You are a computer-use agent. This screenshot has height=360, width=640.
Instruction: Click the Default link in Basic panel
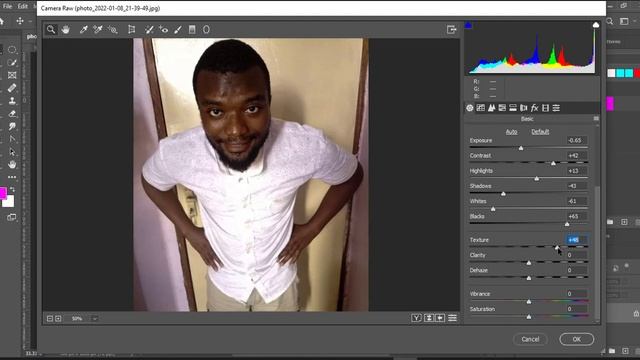tap(540, 131)
